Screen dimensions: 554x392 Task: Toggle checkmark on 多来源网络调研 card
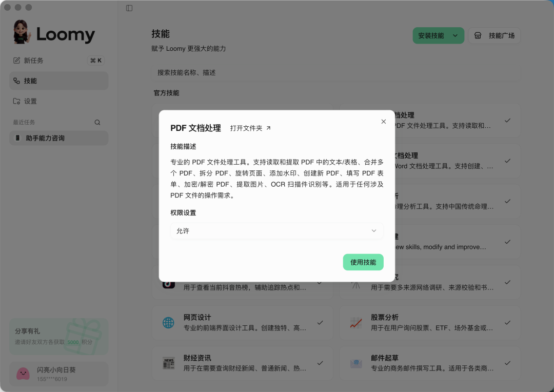point(507,282)
